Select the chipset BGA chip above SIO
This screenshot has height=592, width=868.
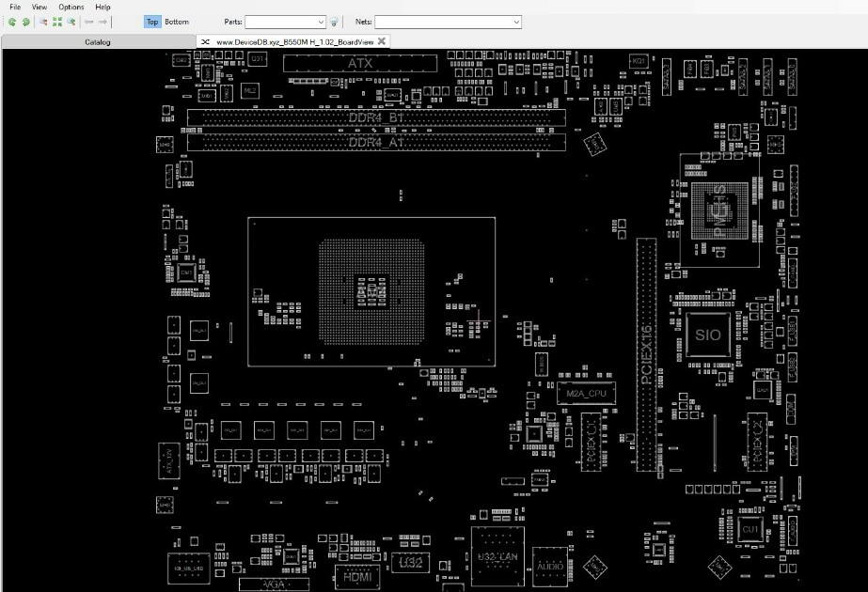[x=719, y=210]
